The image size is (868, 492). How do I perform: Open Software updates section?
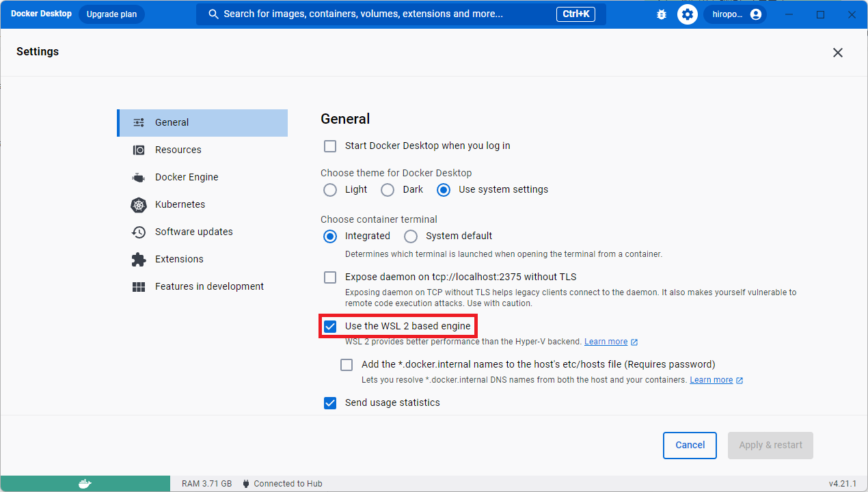(x=202, y=232)
